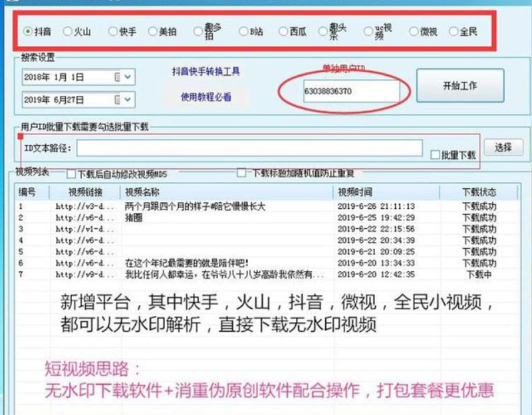Select the 美拍 radio button
Screen dimensions: 532x415
[x=153, y=31]
